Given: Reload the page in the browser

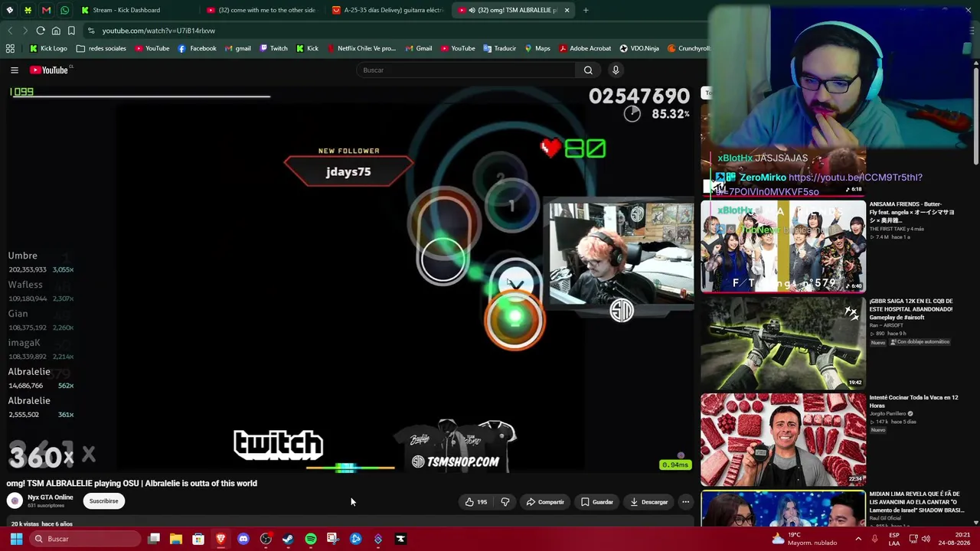Looking at the screenshot, I should [41, 31].
